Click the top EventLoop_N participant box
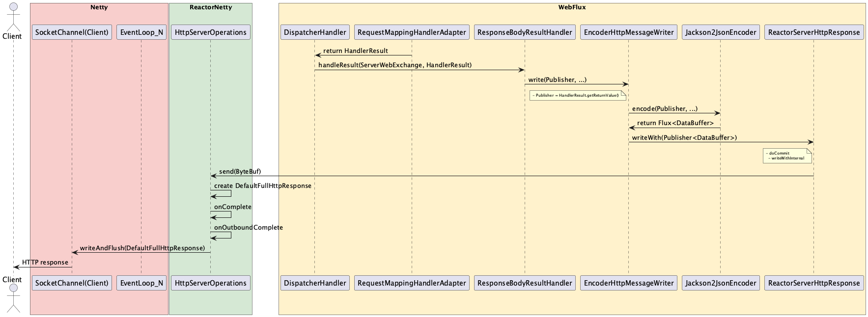868x317 pixels. (141, 32)
